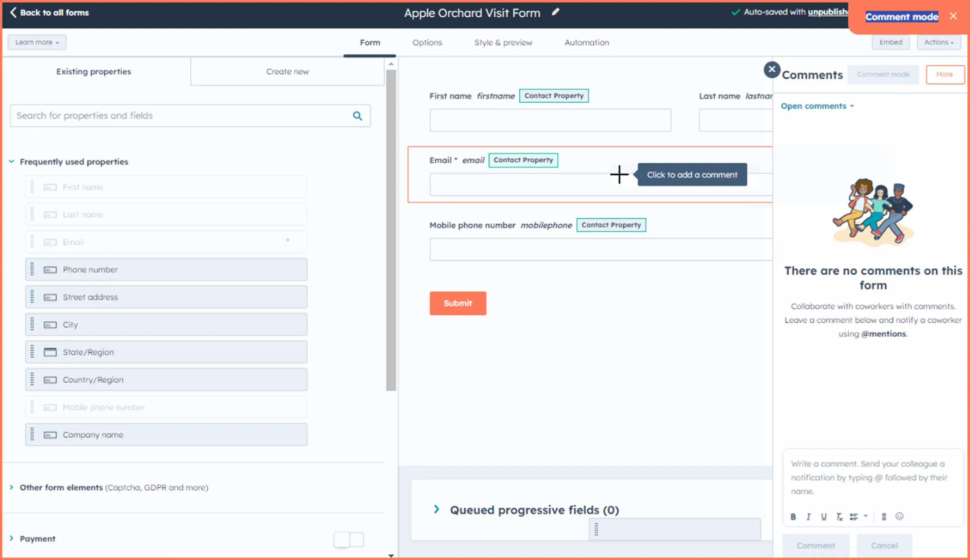Open the Automation tab

(x=586, y=42)
